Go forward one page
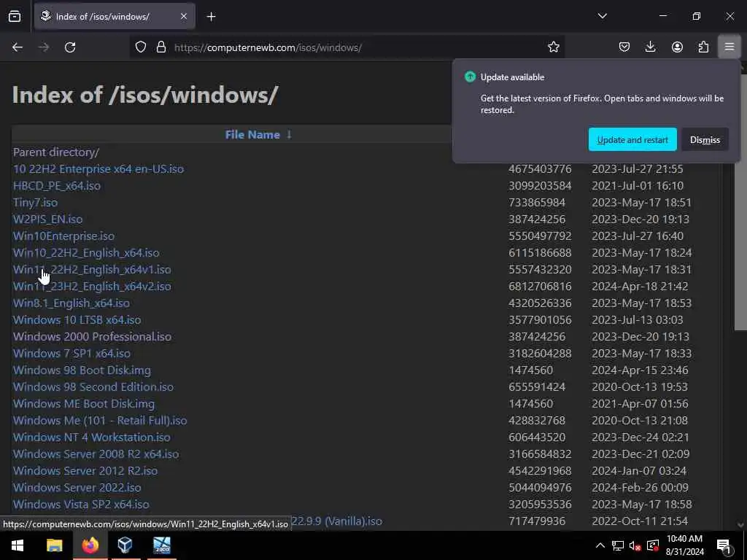 pyautogui.click(x=43, y=47)
